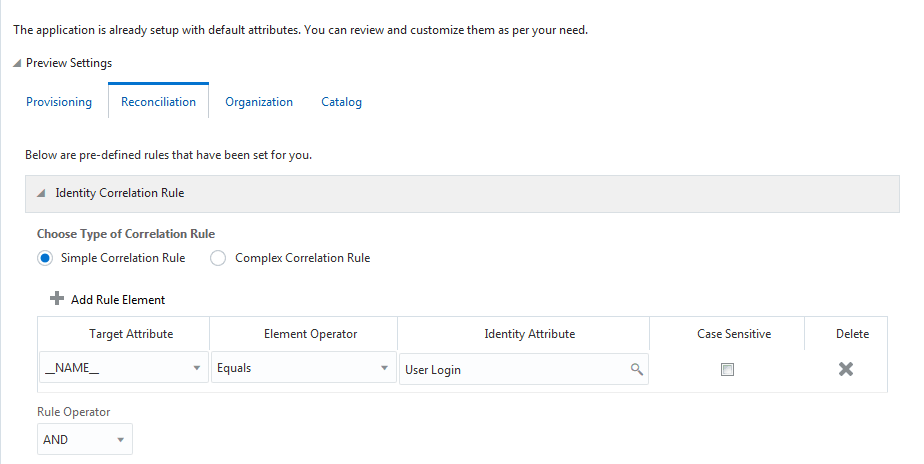The image size is (924, 464).
Task: Select Complex Correlation Rule option
Action: (219, 258)
